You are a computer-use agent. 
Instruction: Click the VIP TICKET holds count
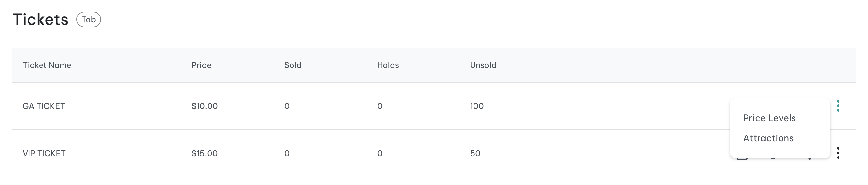click(x=380, y=153)
